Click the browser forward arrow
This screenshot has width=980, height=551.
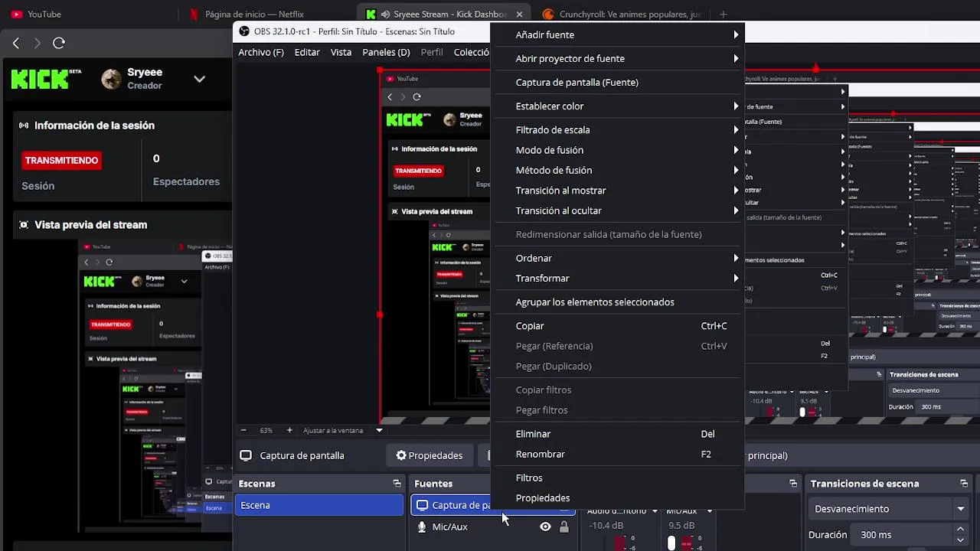pyautogui.click(x=37, y=43)
